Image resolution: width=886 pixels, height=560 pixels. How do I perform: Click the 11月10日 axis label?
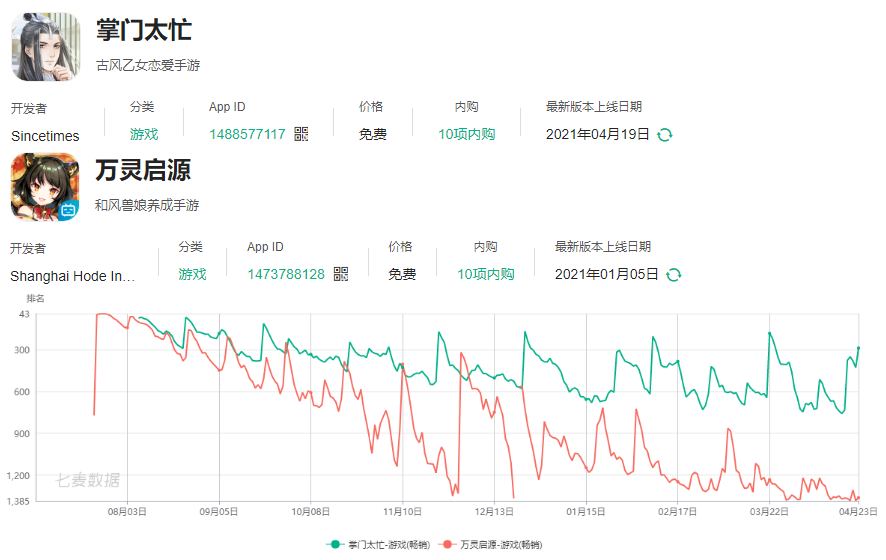click(x=402, y=511)
